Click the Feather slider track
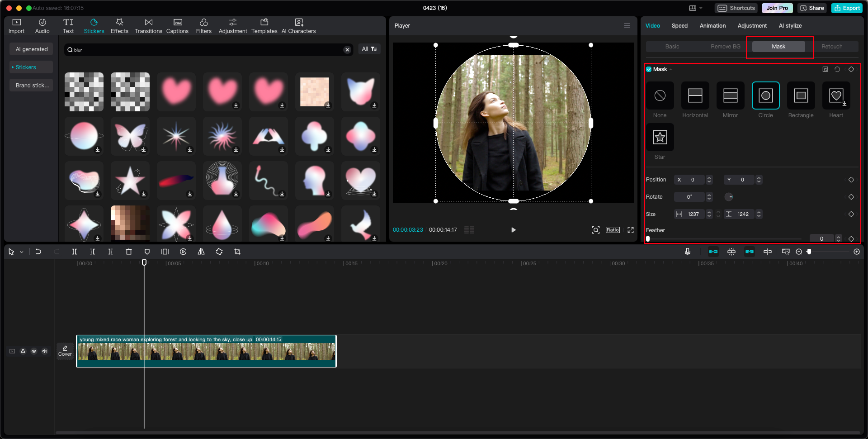 (723, 239)
